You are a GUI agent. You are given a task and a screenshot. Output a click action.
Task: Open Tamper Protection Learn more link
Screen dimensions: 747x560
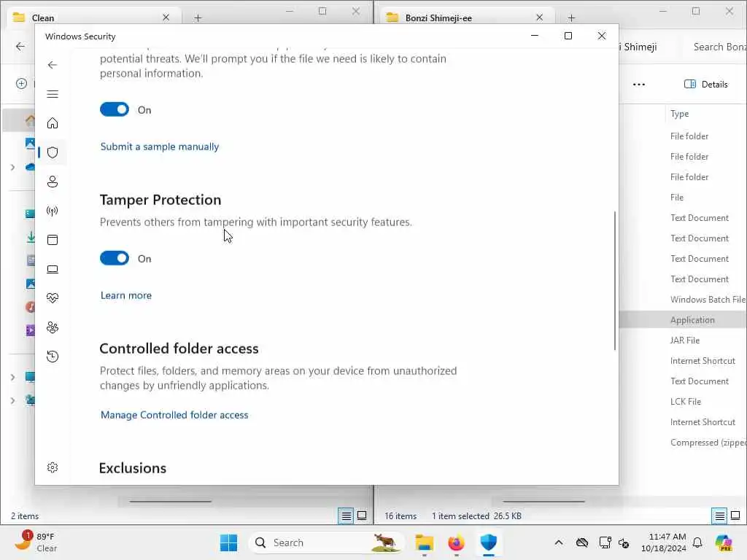click(x=125, y=295)
